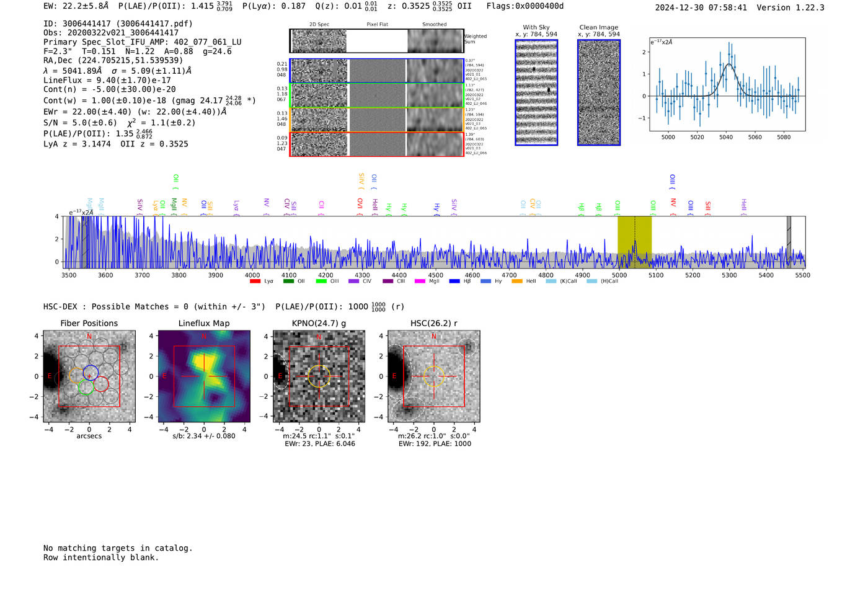Select the RA,Dec coordinates line
Image resolution: width=868 pixels, height=591 pixels.
pyautogui.click(x=113, y=60)
